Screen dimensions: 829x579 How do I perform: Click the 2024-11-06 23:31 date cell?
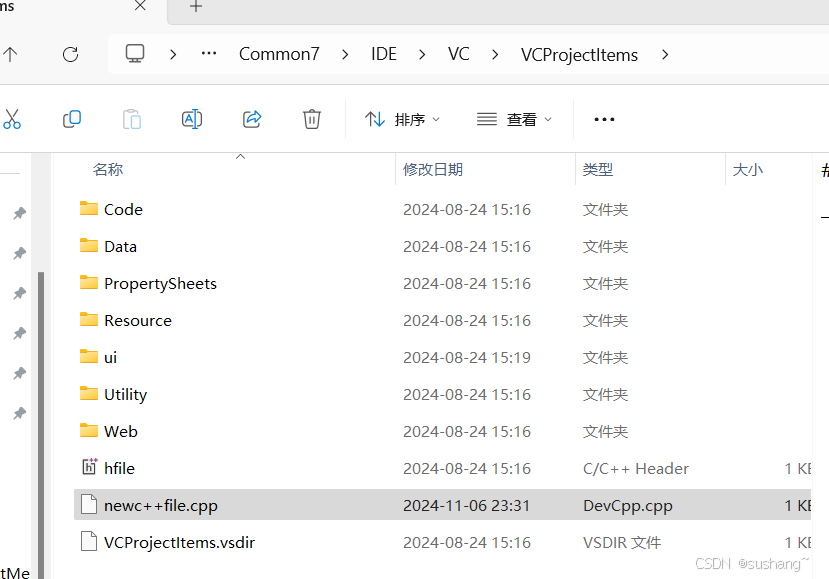click(x=466, y=506)
